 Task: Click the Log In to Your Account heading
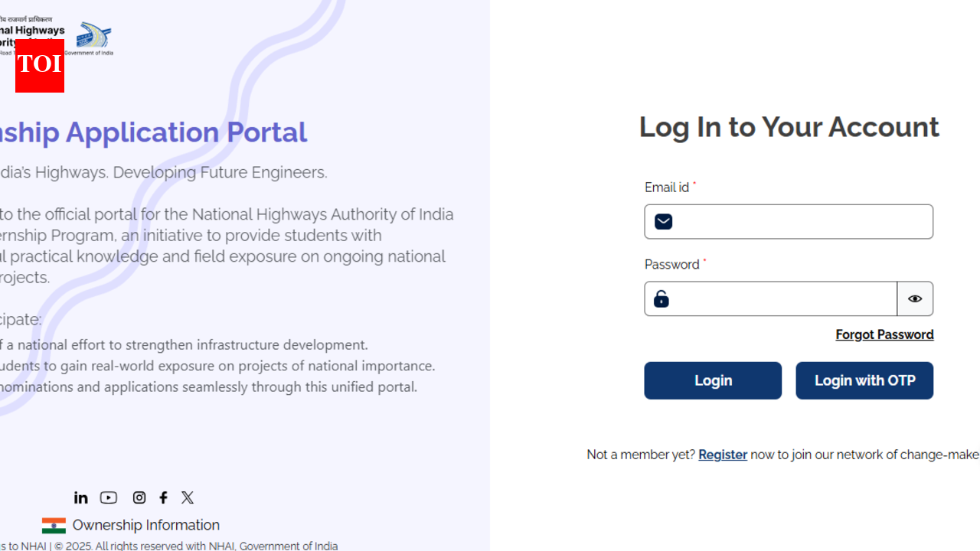pyautogui.click(x=789, y=127)
